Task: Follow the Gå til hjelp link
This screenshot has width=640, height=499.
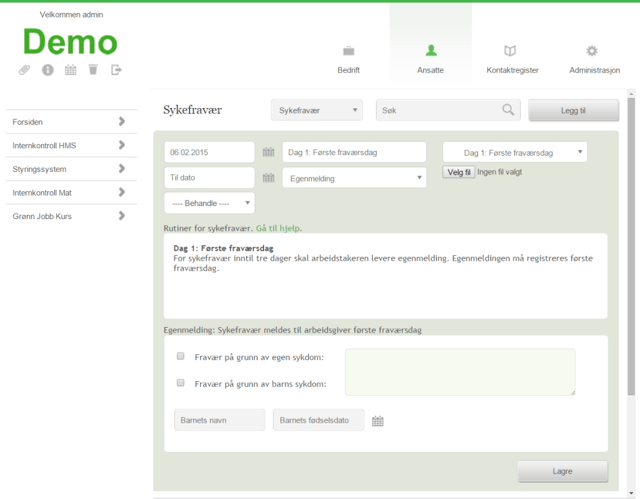Action: coord(278,228)
